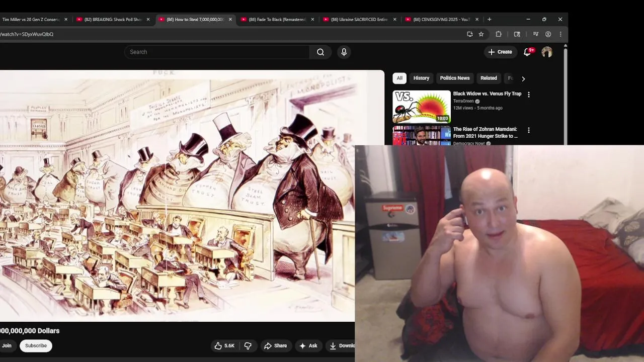Screen dimensions: 644x362
Task: Open media controls icon in toolbar
Action: tap(535, 34)
